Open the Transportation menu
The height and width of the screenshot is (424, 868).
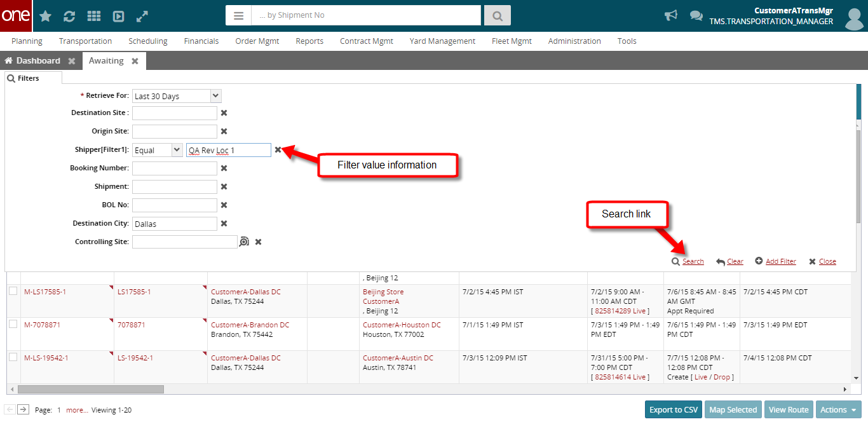pyautogui.click(x=85, y=41)
